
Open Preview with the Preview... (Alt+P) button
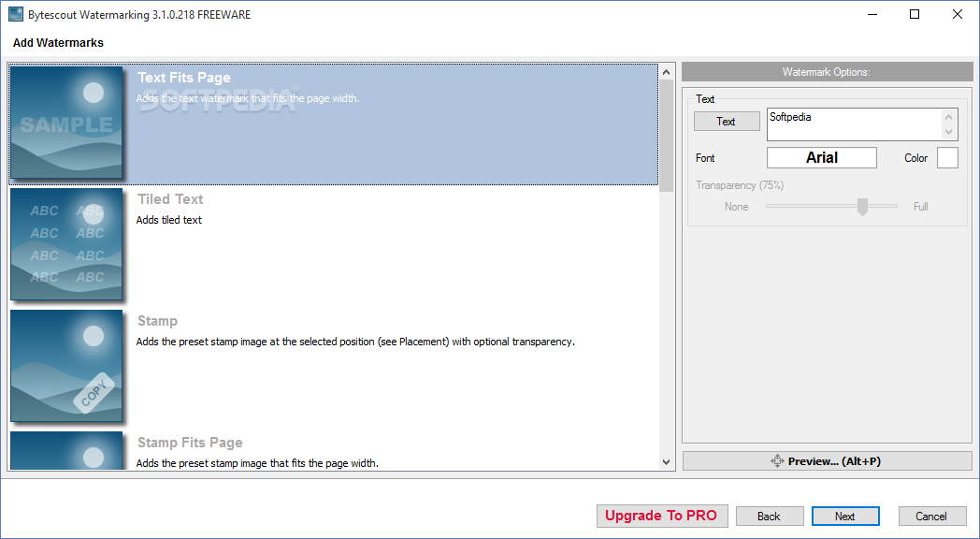click(x=828, y=461)
